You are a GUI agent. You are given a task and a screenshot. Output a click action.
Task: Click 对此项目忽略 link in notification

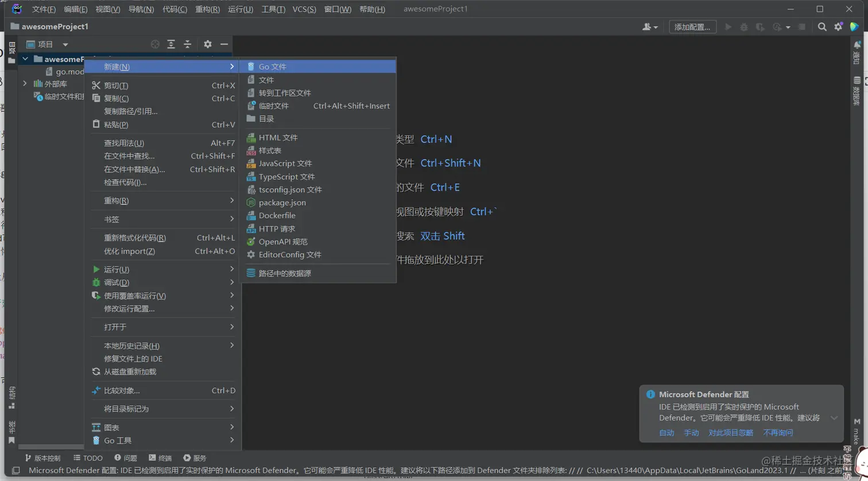coord(731,433)
